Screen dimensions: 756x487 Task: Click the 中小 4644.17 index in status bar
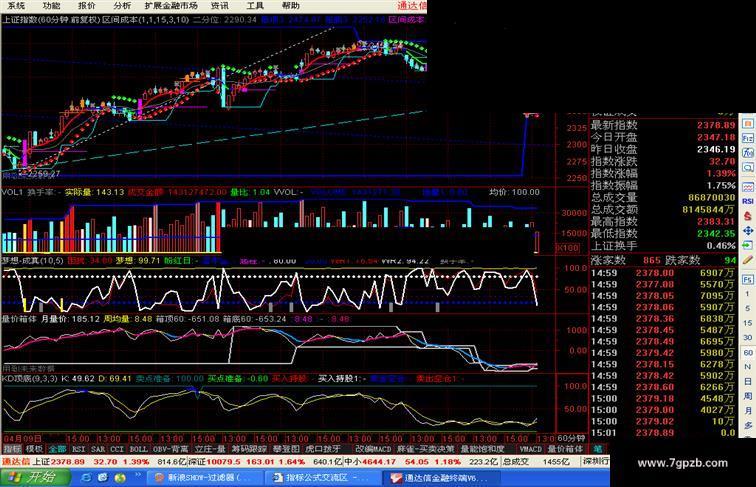(370, 461)
